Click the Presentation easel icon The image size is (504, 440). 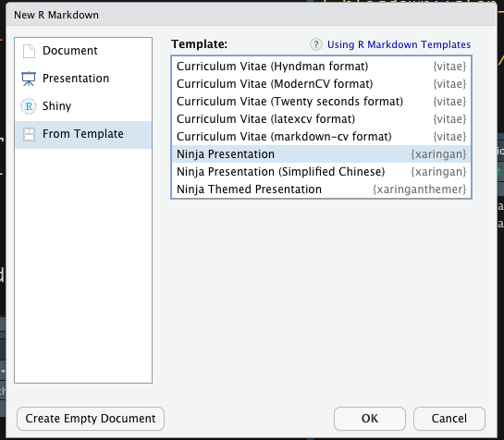click(x=29, y=79)
